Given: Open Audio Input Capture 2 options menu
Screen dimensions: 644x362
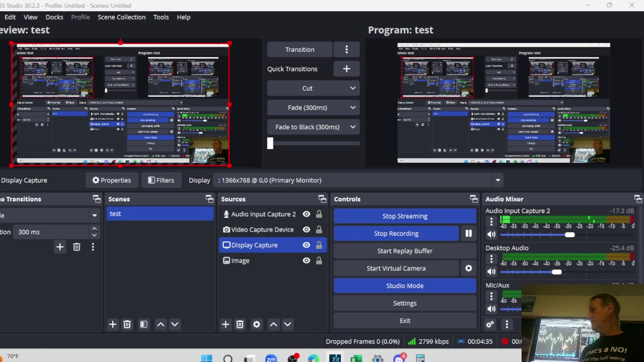Looking at the screenshot, I should click(492, 222).
